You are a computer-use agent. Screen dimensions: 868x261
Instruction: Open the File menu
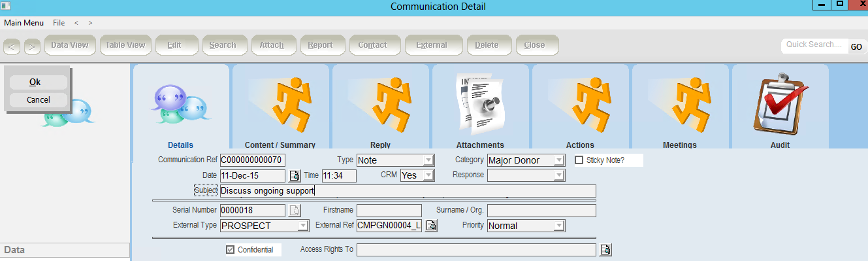[x=59, y=23]
